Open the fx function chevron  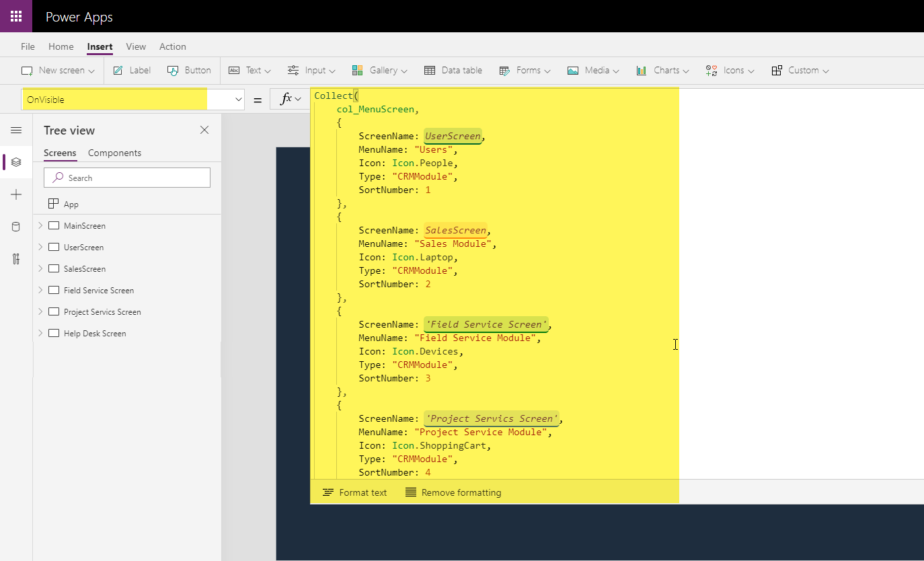(x=298, y=100)
